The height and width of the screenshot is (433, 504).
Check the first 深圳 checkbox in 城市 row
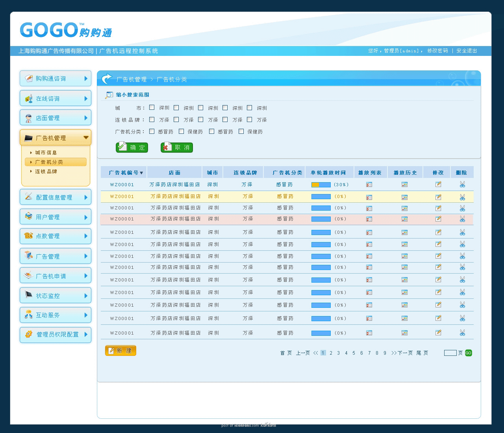click(152, 107)
